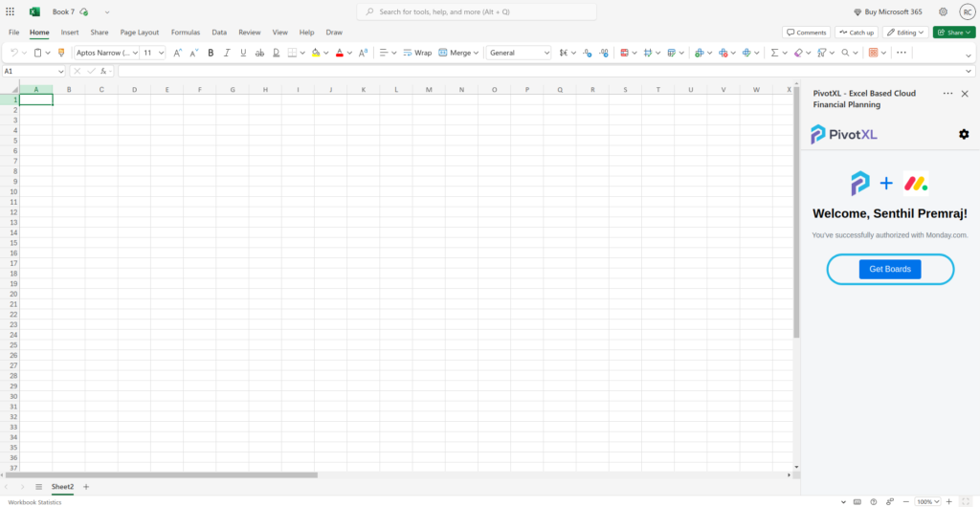Open the font color dropdown arrow
980x507 pixels.
coord(350,53)
